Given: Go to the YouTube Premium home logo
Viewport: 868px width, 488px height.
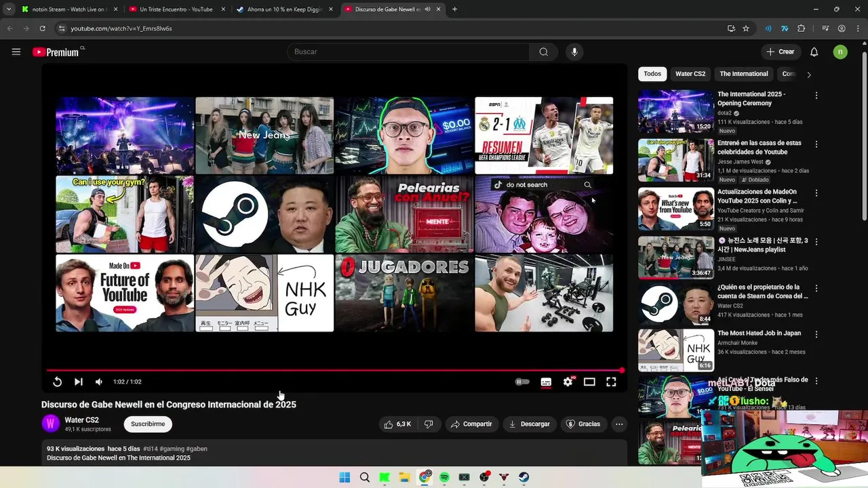Looking at the screenshot, I should click(56, 52).
